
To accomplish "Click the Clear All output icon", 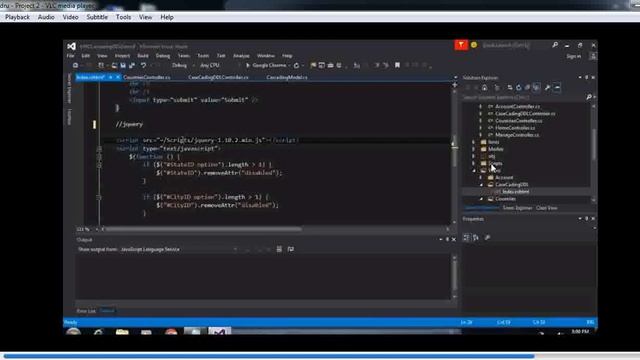I will point(279,249).
